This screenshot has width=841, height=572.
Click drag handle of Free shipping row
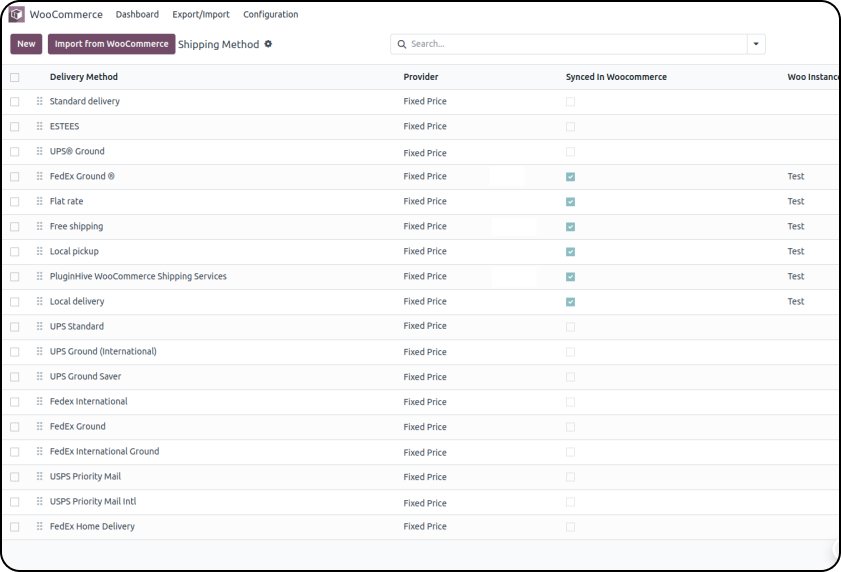coord(40,226)
